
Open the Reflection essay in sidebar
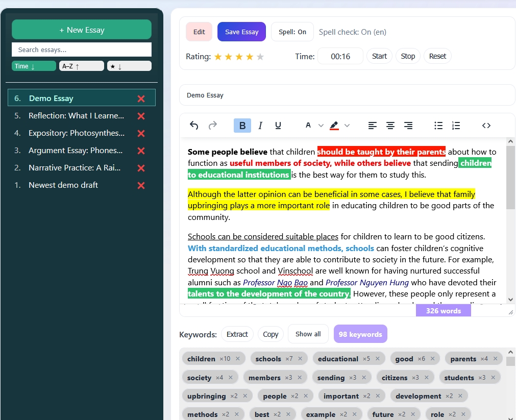[76, 116]
